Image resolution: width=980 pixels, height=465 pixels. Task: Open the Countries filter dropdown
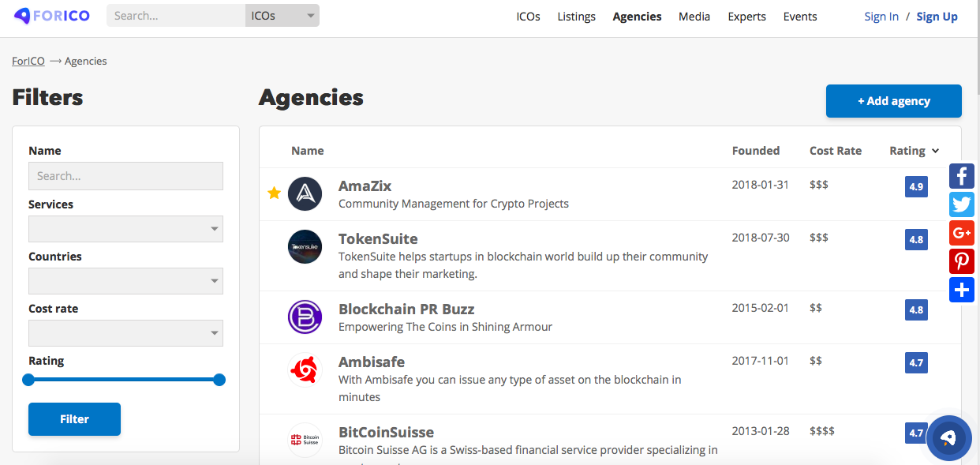click(125, 281)
